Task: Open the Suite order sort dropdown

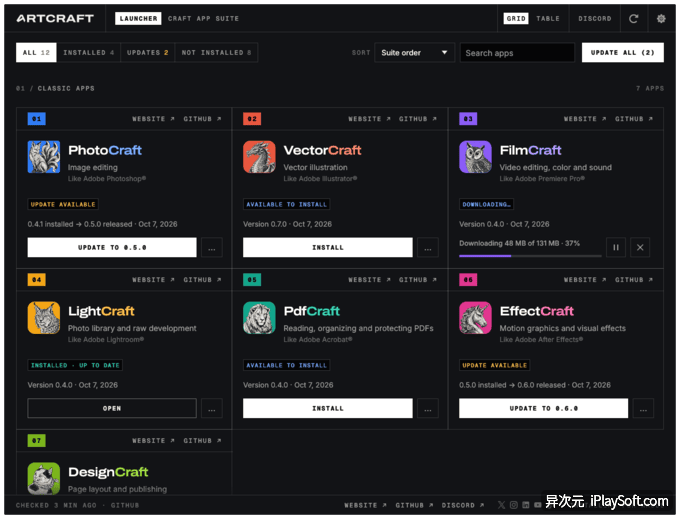Action: coord(414,52)
